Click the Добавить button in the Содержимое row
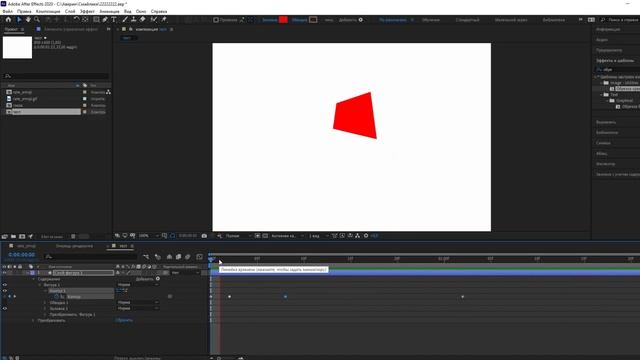The image size is (640, 360). click(148, 279)
